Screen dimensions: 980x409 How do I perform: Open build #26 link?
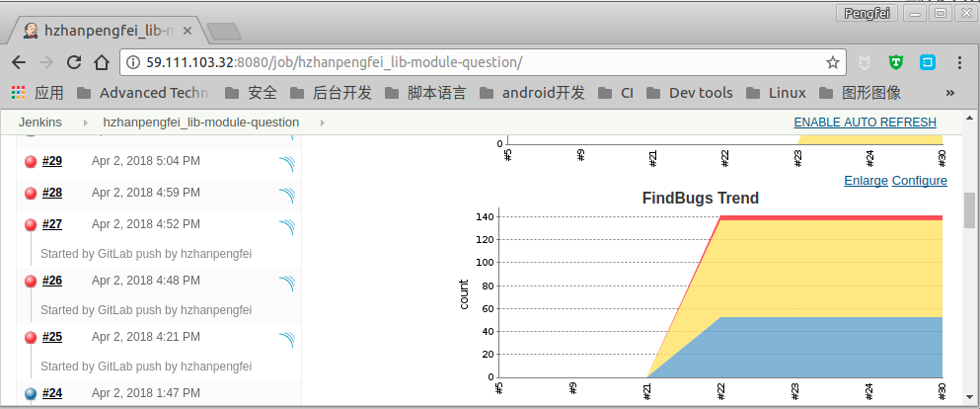tap(52, 281)
